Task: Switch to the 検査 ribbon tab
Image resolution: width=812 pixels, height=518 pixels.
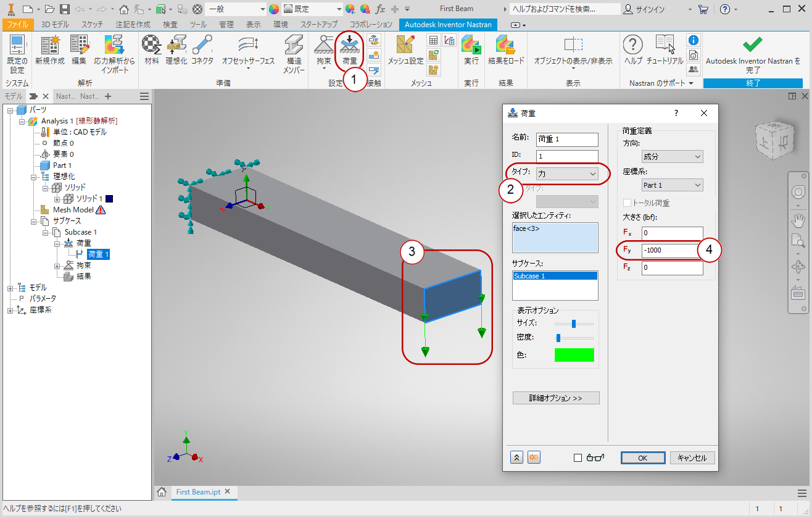Action: pos(170,25)
